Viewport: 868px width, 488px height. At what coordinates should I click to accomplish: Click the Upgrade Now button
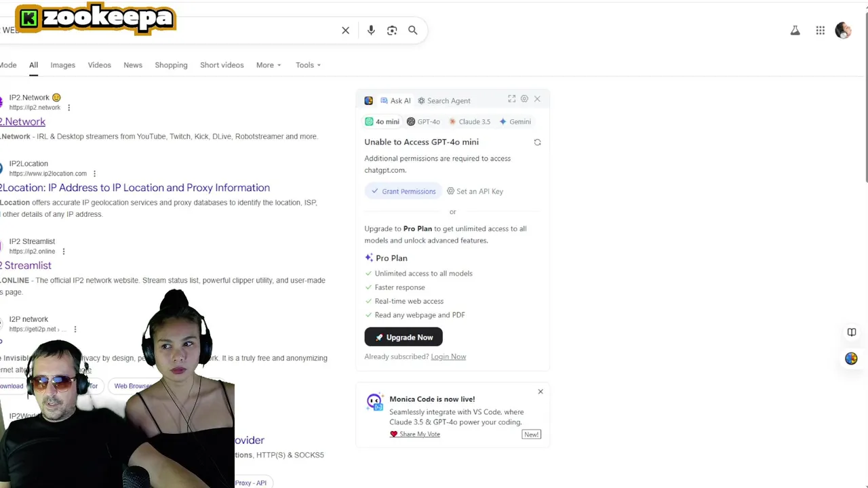point(403,337)
